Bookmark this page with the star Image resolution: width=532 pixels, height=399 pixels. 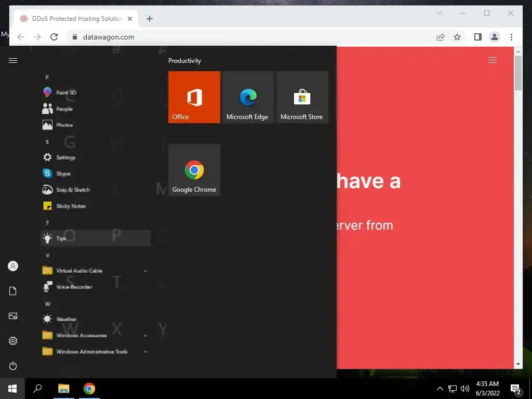click(457, 37)
